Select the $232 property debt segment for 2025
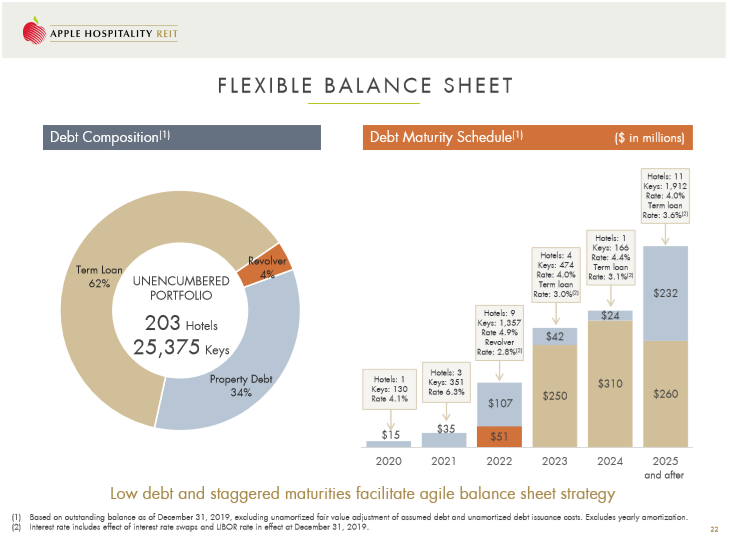The width and height of the screenshot is (731, 541). [x=665, y=294]
